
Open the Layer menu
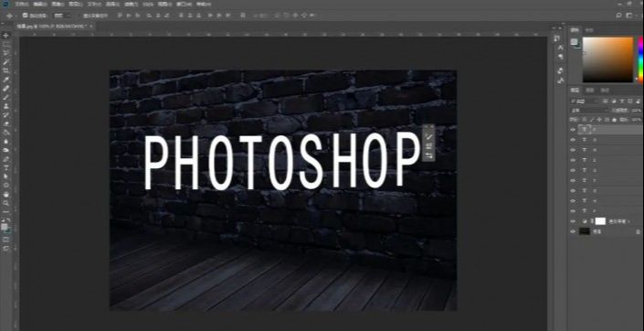[75, 4]
